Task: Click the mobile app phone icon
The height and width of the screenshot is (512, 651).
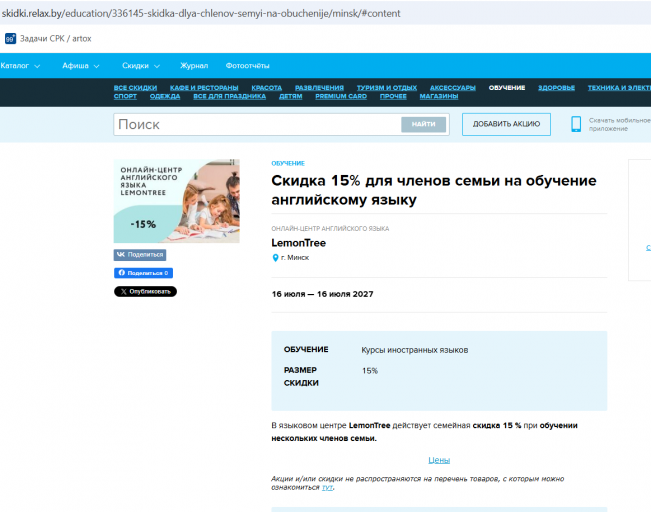Action: [x=576, y=124]
